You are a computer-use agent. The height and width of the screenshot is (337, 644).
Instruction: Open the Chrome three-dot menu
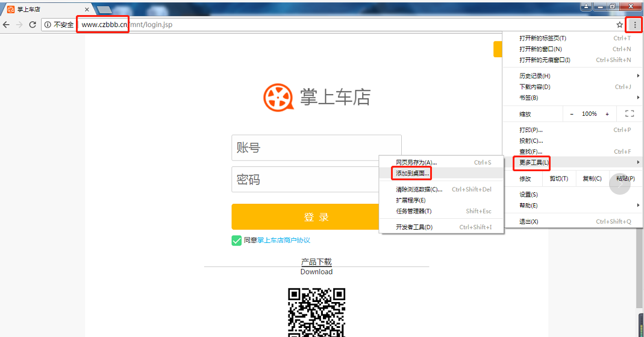click(634, 25)
